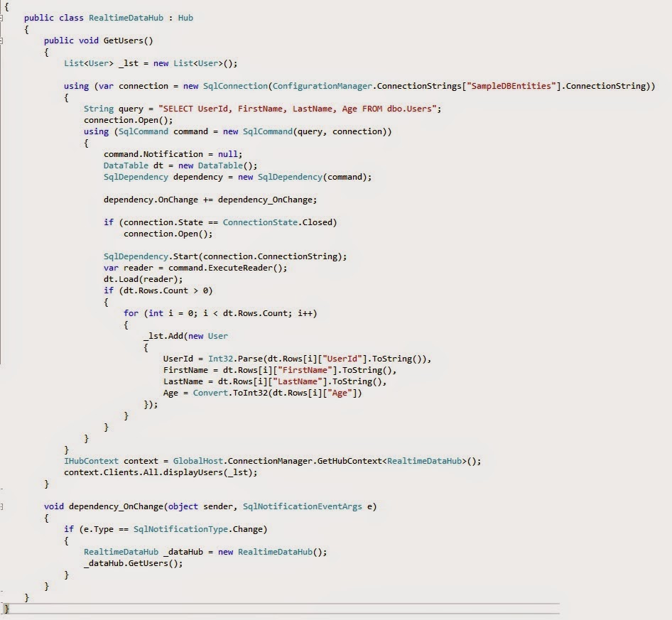The height and width of the screenshot is (620, 672).
Task: Click the ConfigurationManager class name
Action: tap(323, 86)
